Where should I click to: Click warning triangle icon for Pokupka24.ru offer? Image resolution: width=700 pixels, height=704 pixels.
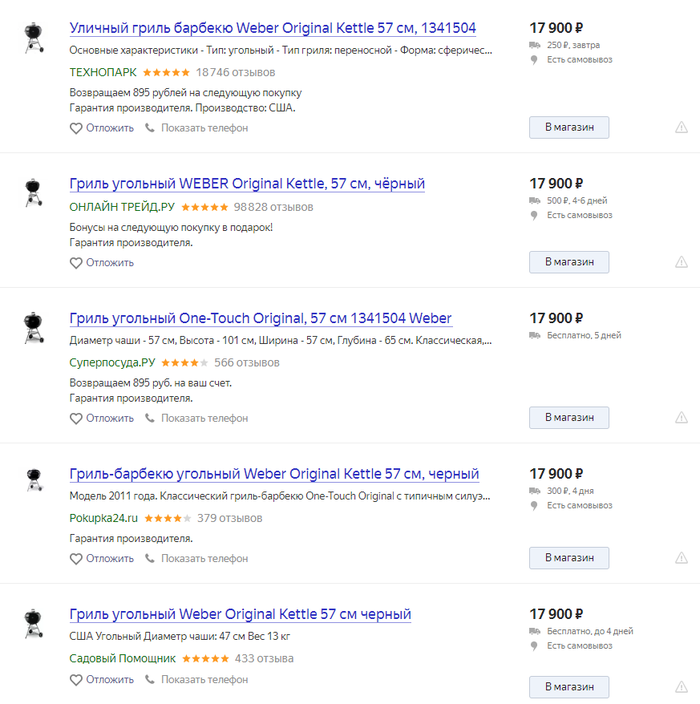point(681,557)
